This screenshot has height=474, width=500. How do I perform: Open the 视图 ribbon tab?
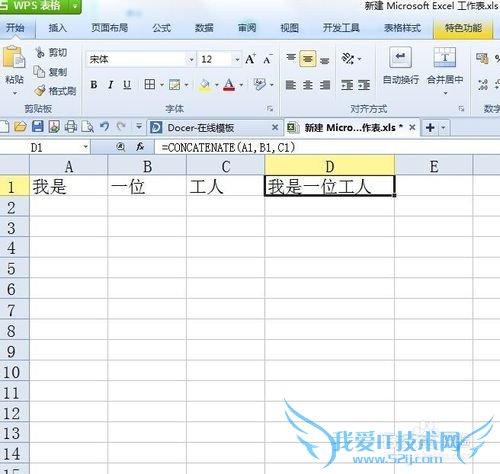click(289, 28)
